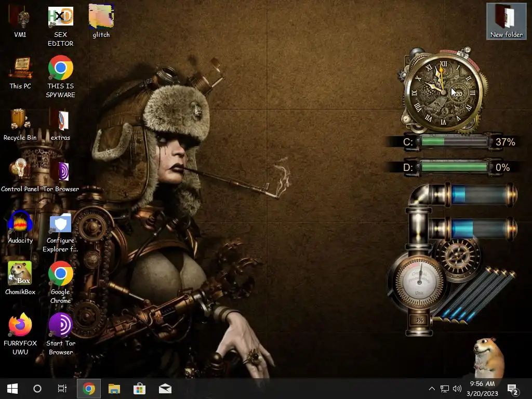This screenshot has height=399, width=532.
Task: Select the Tor Browser folder icon
Action: click(x=61, y=177)
